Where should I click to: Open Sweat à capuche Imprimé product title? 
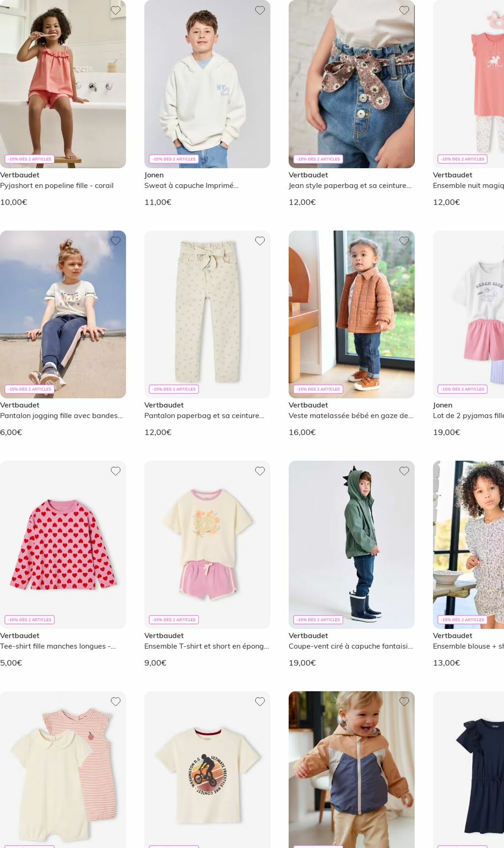192,186
